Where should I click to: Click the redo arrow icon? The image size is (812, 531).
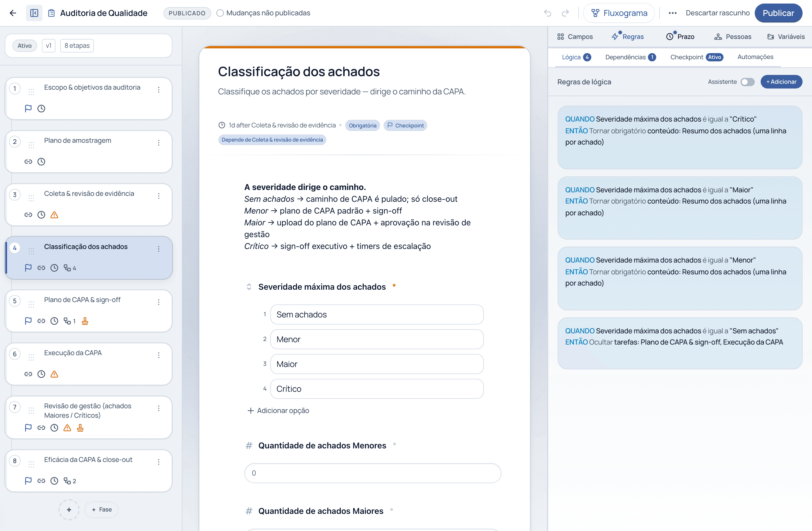[x=565, y=13]
